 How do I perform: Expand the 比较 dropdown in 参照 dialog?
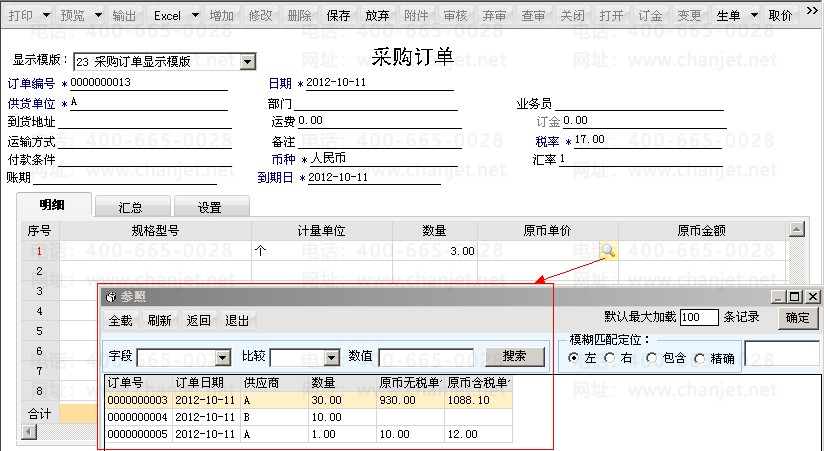click(332, 358)
